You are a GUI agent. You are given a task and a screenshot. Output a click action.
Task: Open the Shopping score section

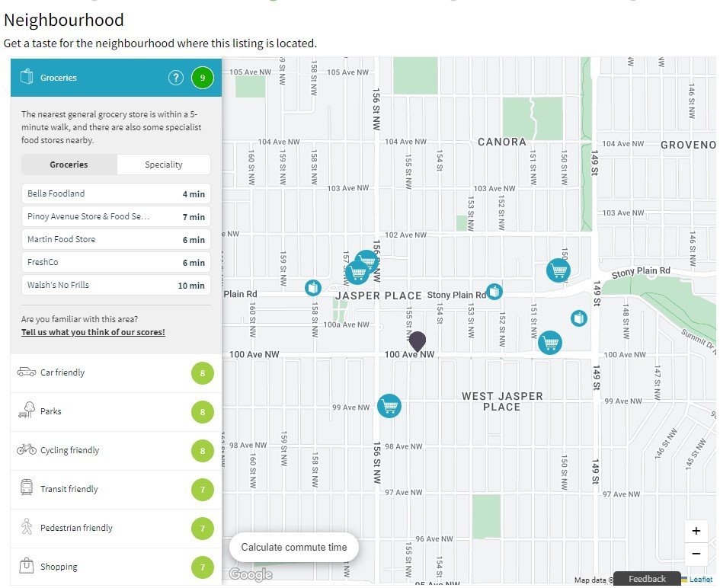tap(116, 567)
